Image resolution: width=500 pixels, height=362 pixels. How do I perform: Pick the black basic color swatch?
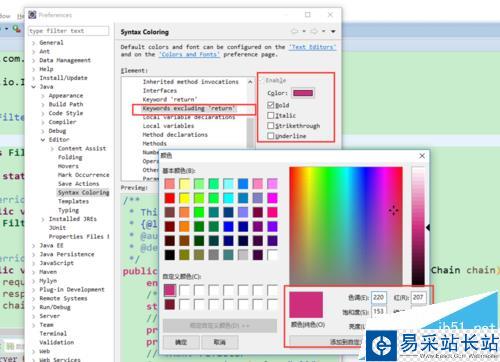pyautogui.click(x=170, y=255)
